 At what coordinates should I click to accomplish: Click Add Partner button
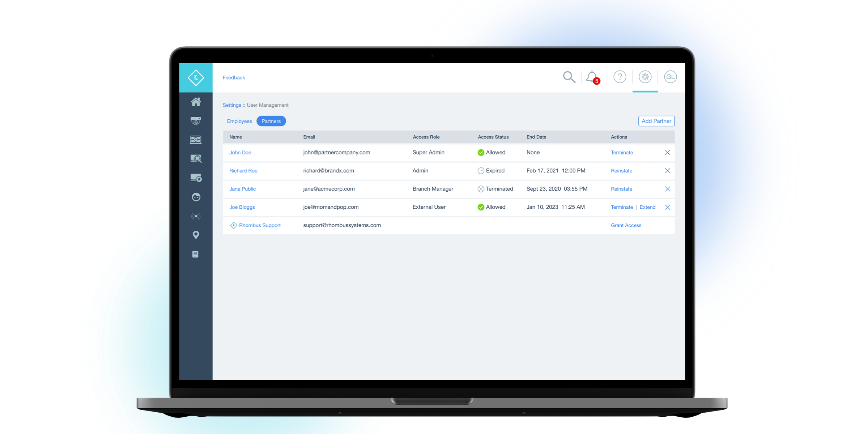[656, 121]
